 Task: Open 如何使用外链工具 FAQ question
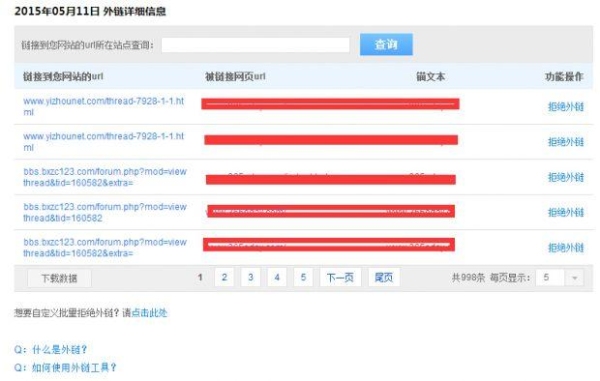coord(65,368)
